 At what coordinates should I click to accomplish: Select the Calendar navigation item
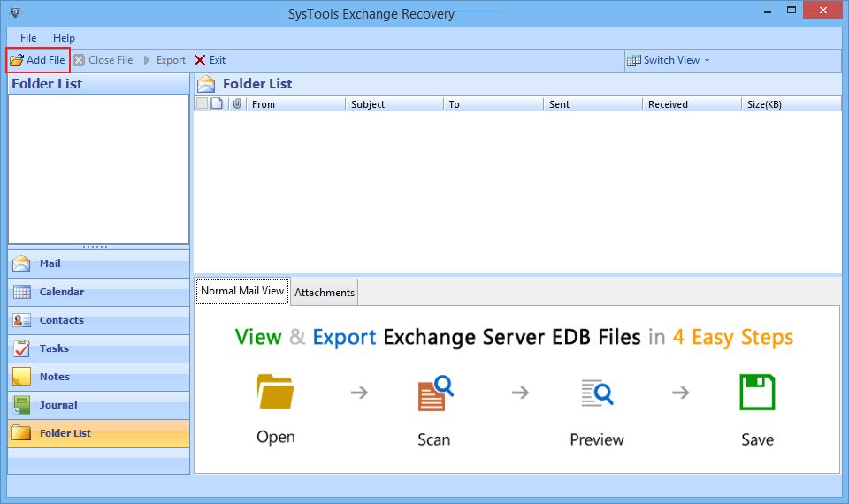coord(98,292)
